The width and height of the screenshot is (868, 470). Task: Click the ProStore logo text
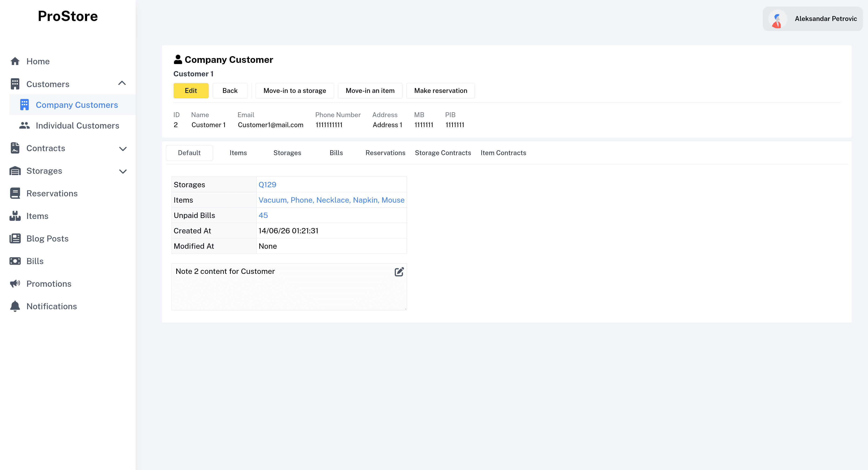tap(68, 16)
